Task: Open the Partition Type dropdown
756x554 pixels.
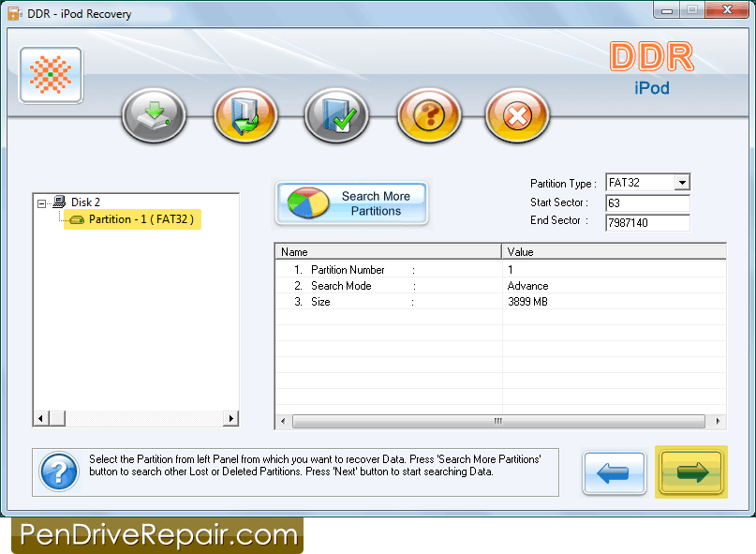Action: (x=682, y=183)
